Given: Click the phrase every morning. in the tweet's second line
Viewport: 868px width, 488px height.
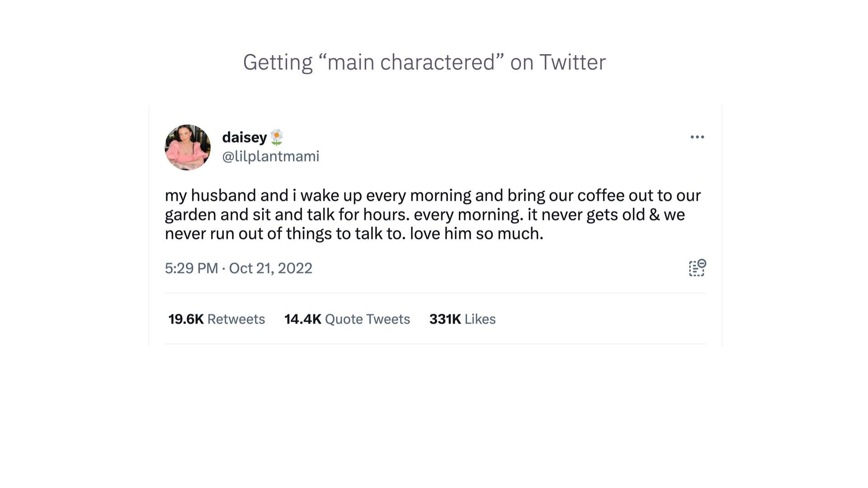Looking at the screenshot, I should (468, 215).
